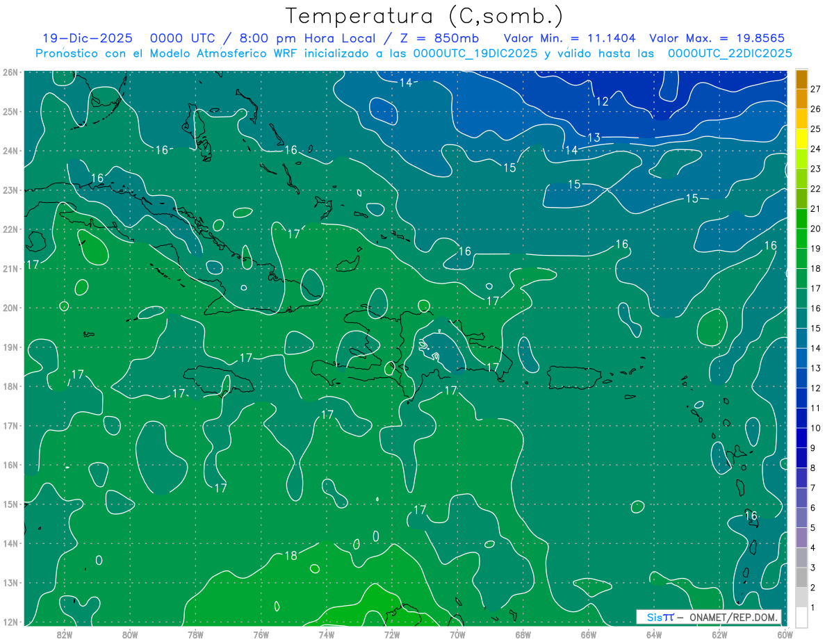
Task: Click the color bar label "21"
Action: click(815, 208)
